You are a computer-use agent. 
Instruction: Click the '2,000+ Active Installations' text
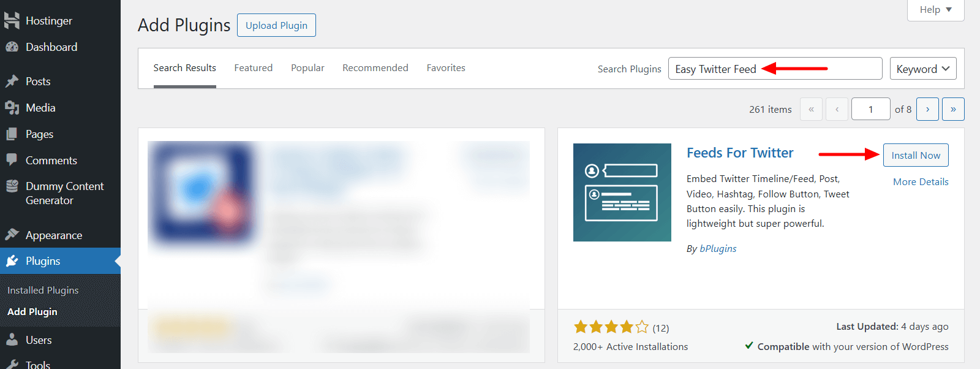(630, 347)
